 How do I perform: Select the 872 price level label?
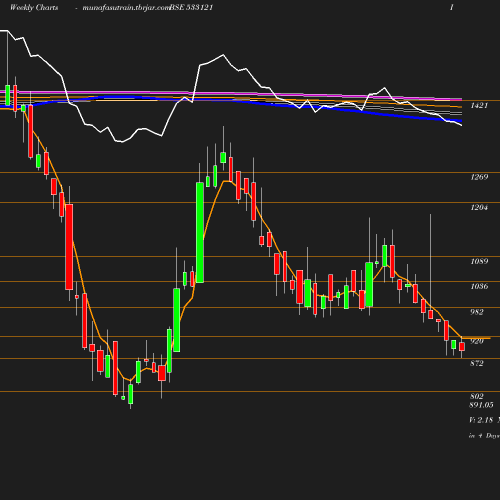(477, 363)
